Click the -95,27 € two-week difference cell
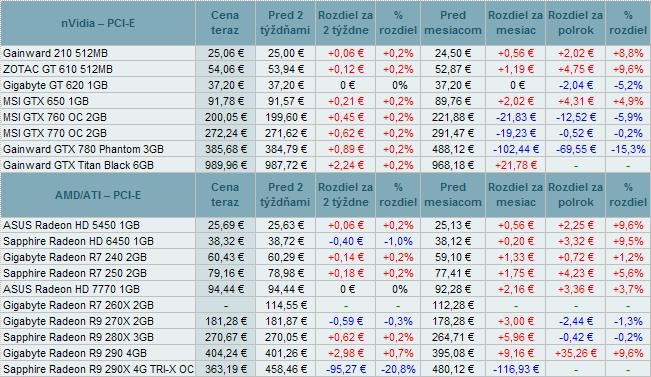The image size is (651, 377). point(345,369)
